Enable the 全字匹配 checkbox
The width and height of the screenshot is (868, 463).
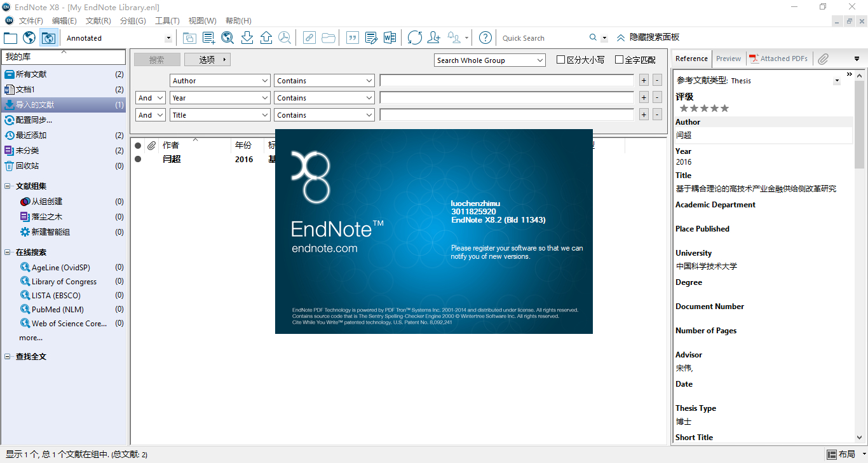(x=619, y=60)
